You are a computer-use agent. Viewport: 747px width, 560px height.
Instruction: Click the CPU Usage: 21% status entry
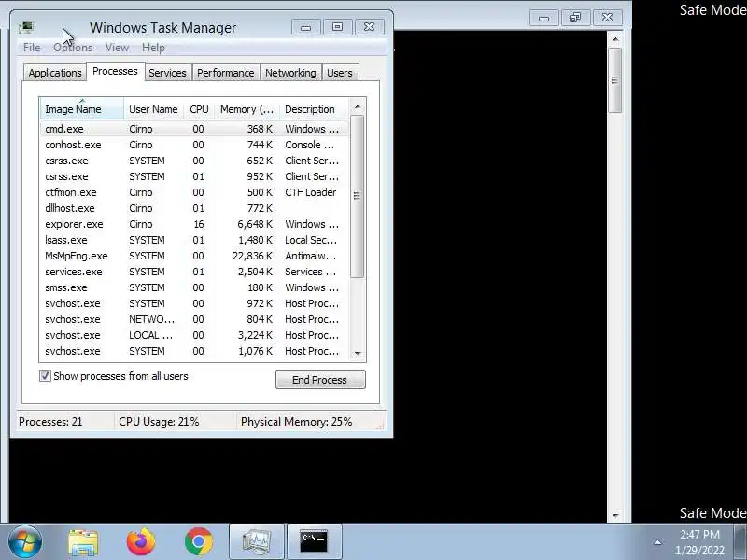tap(159, 422)
